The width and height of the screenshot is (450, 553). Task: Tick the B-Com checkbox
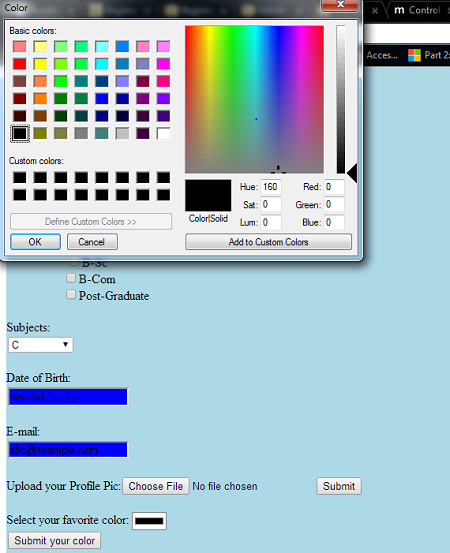(x=71, y=278)
